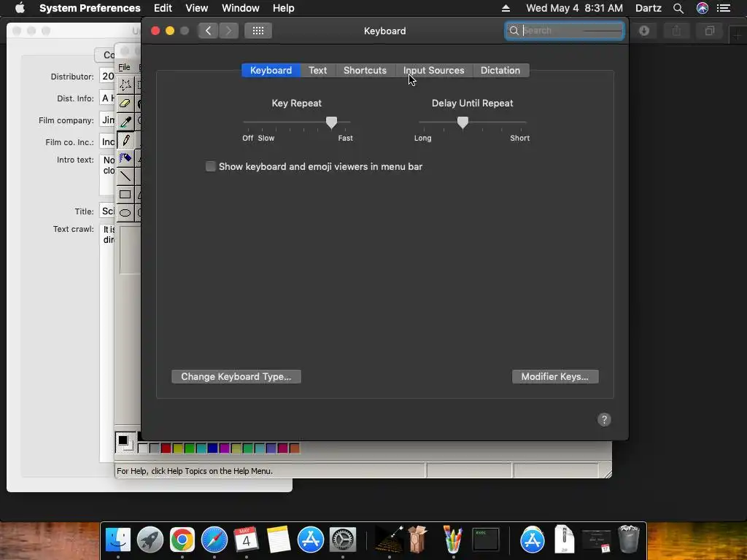This screenshot has height=560, width=747.
Task: Open System Preferences gear in the Dock
Action: pyautogui.click(x=343, y=540)
